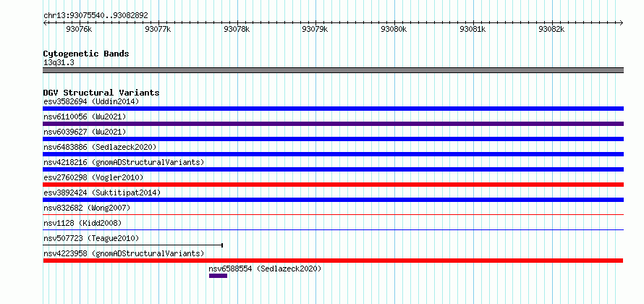The height and width of the screenshot is (304, 644).
Task: Click the 13q31.3 band label
Action: (59, 63)
